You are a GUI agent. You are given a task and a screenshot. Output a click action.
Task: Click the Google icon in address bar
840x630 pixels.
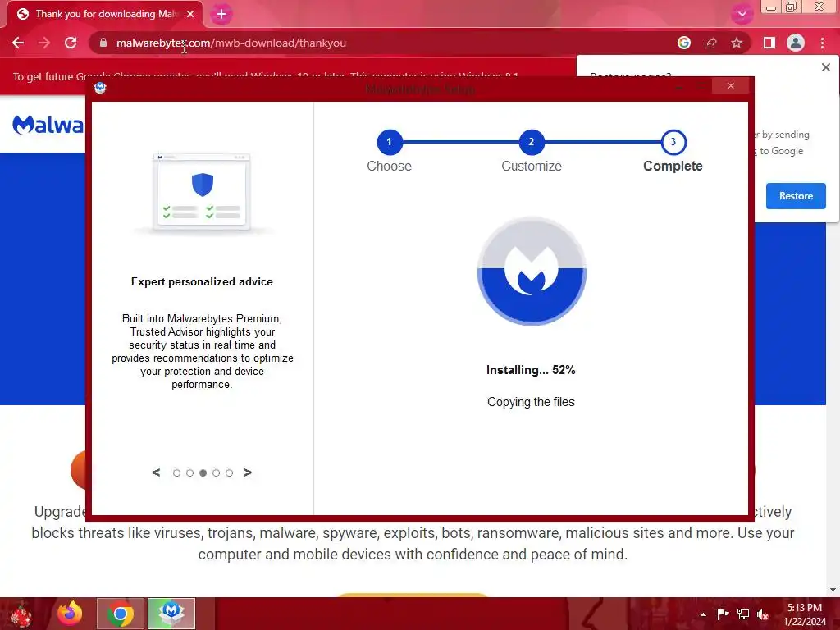click(684, 43)
